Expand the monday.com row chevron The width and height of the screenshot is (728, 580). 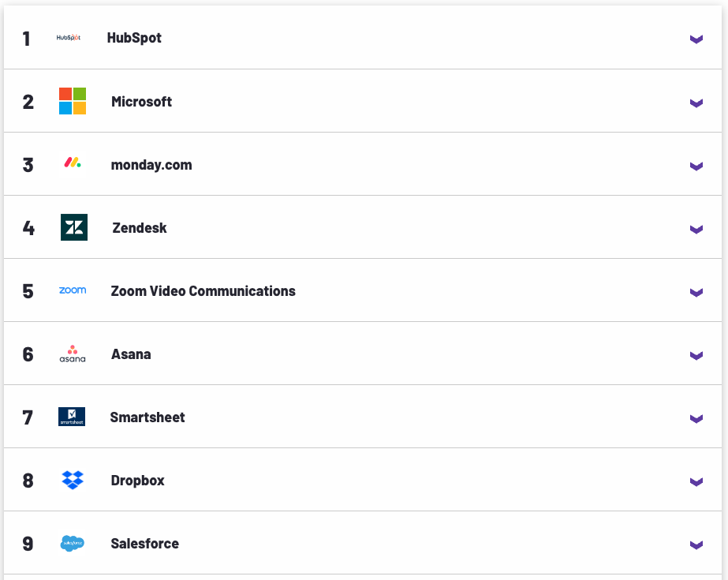coord(696,166)
